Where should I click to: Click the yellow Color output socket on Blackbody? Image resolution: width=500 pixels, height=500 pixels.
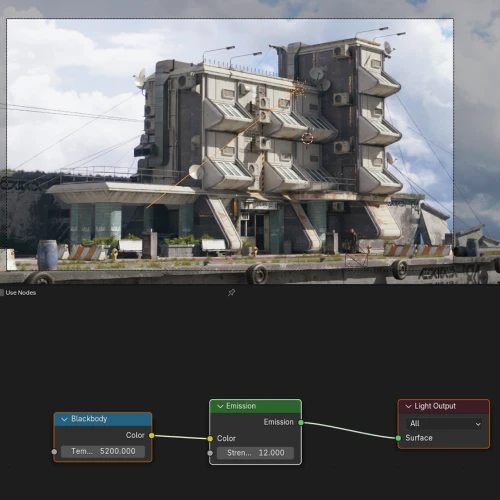click(x=152, y=435)
